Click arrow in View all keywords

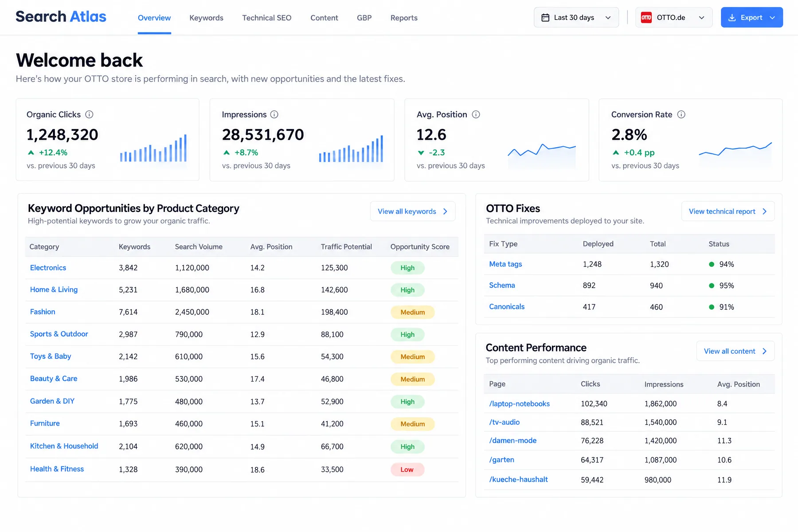(445, 211)
